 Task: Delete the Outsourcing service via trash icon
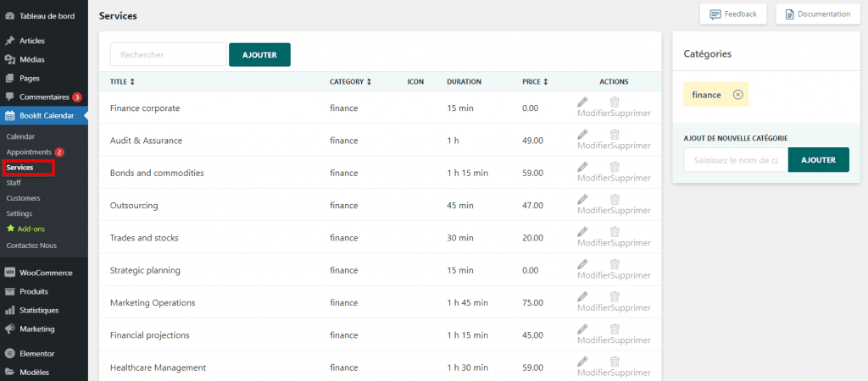pos(615,200)
